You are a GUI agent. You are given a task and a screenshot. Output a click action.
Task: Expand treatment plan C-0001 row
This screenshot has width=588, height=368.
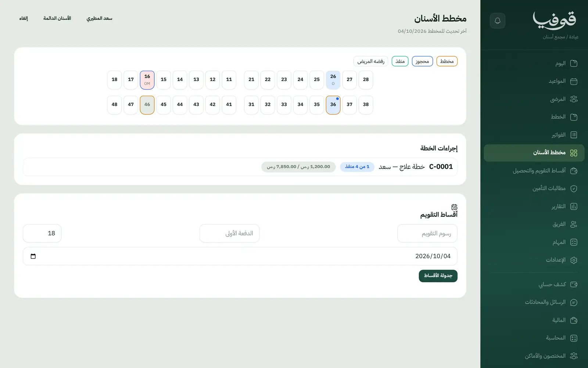coord(240,167)
